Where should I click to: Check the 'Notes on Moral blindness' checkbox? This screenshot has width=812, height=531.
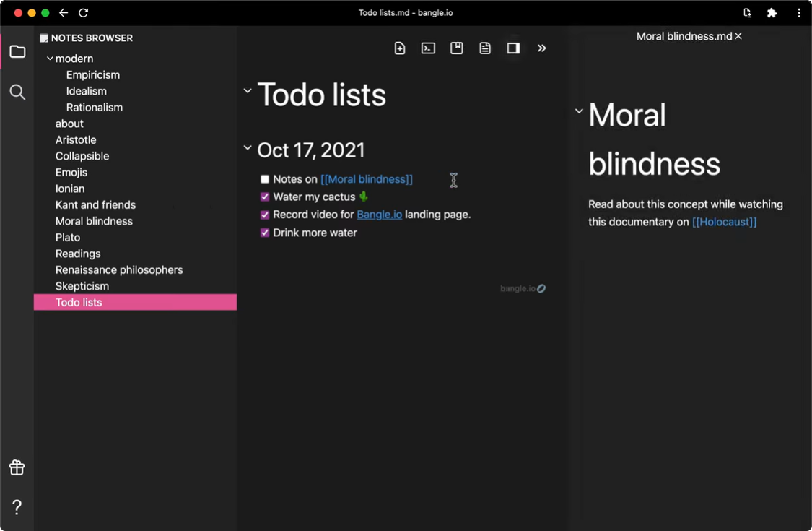click(x=265, y=179)
